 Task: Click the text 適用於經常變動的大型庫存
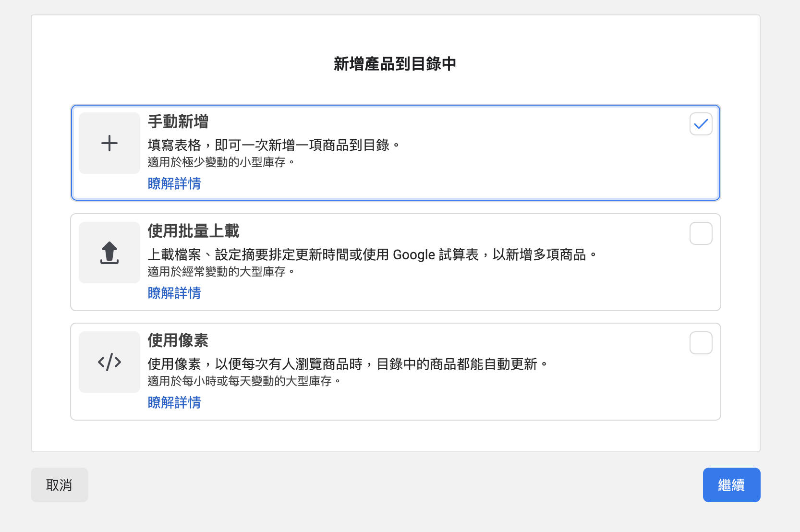221,272
